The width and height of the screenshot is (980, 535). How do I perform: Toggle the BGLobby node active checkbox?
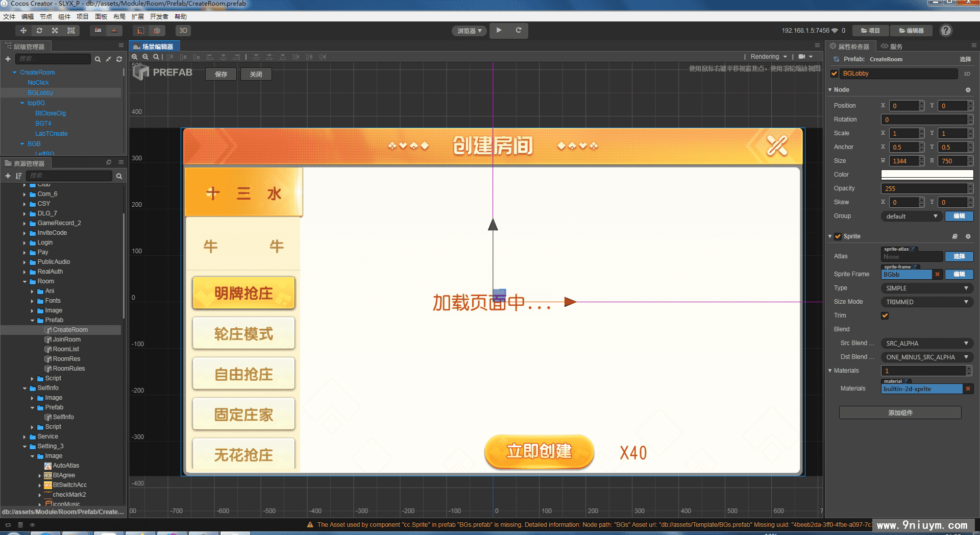click(834, 74)
